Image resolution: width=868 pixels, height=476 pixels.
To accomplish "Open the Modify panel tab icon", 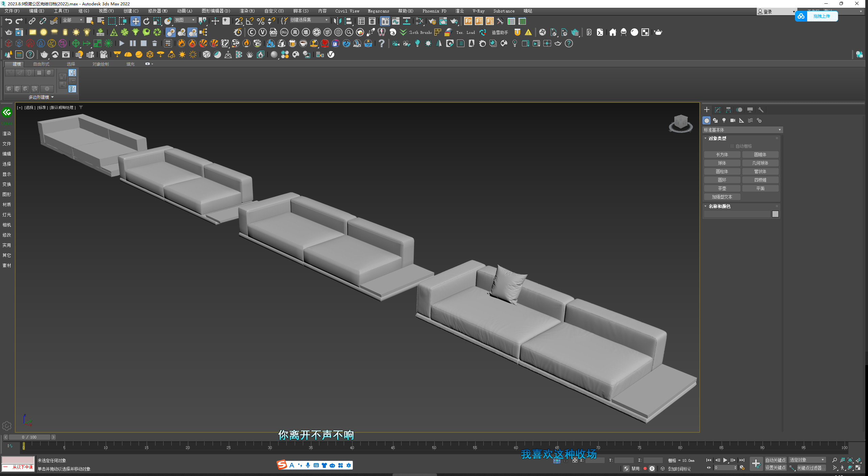I will click(717, 110).
